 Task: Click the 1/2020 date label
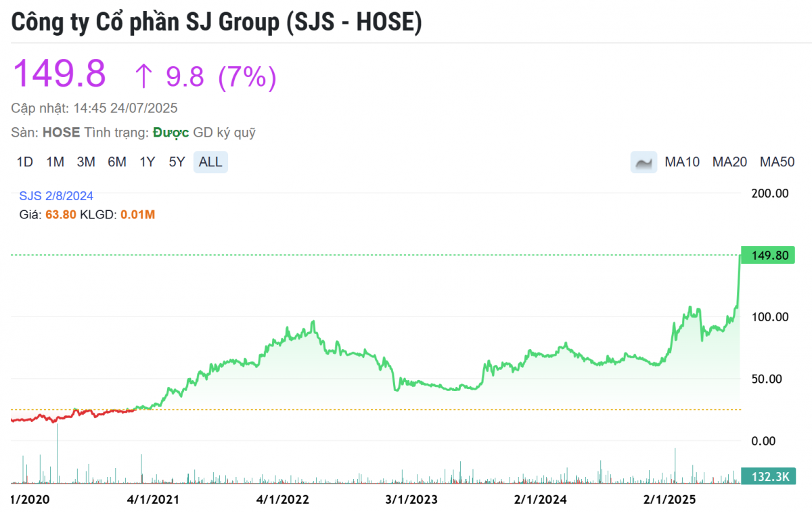coord(30,500)
